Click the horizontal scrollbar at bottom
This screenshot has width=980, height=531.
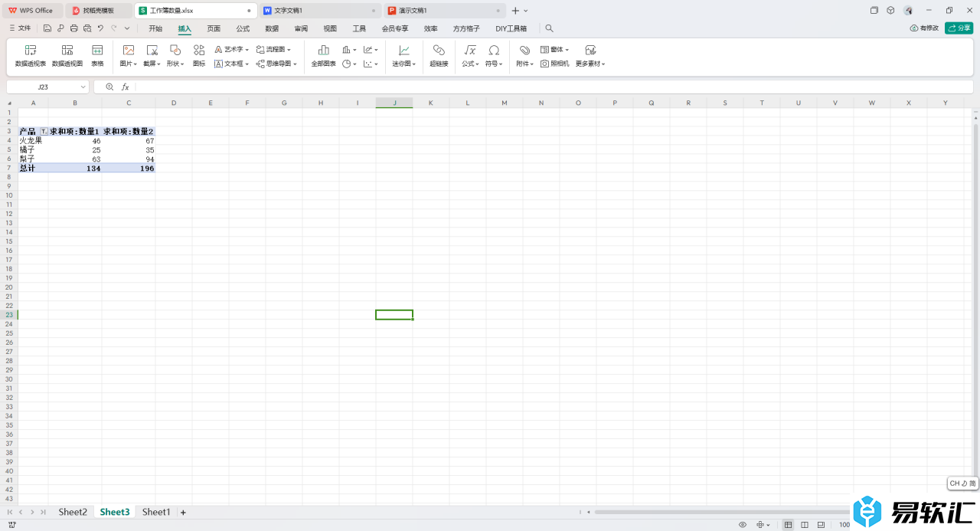[720, 512]
